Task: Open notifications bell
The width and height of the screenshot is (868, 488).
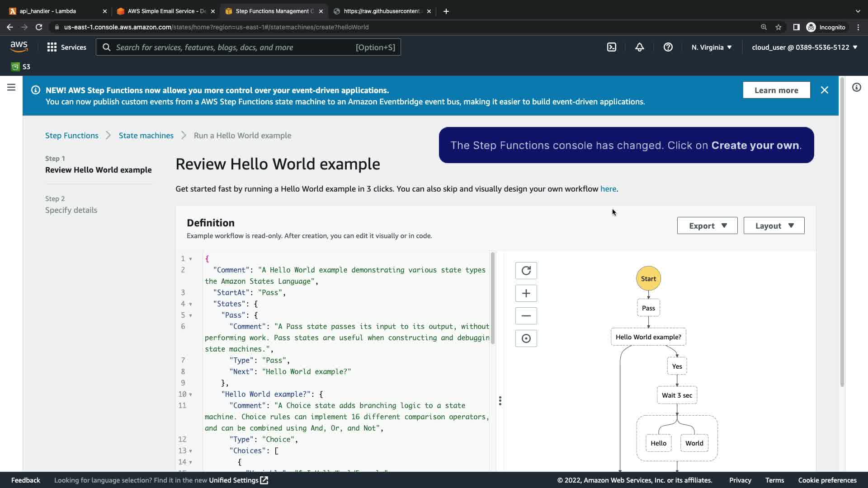Action: coord(639,47)
